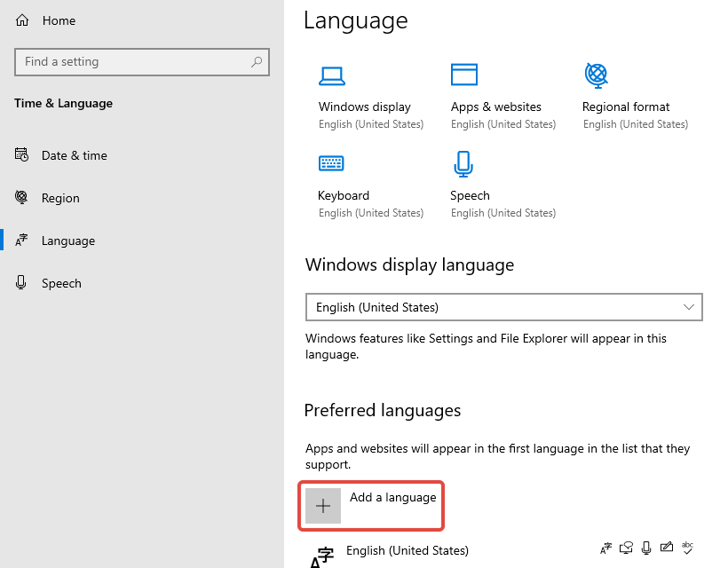
Task: Click the Preferred languages heading
Action: coord(382,411)
